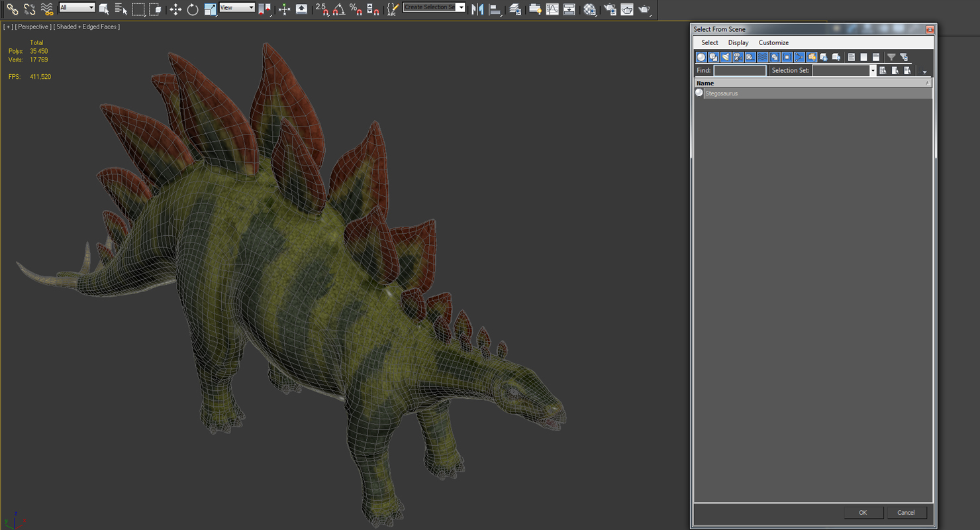Click the Cancel button
Image resolution: width=980 pixels, height=530 pixels.
point(906,513)
